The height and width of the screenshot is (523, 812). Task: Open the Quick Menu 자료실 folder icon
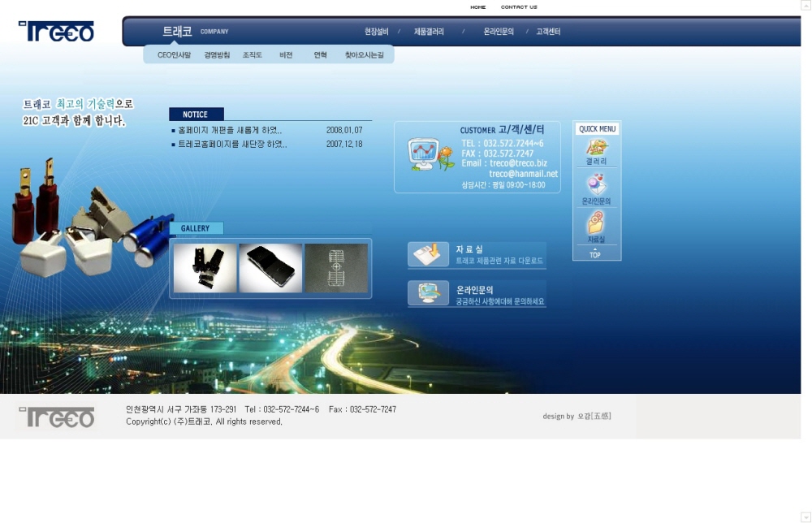click(597, 223)
